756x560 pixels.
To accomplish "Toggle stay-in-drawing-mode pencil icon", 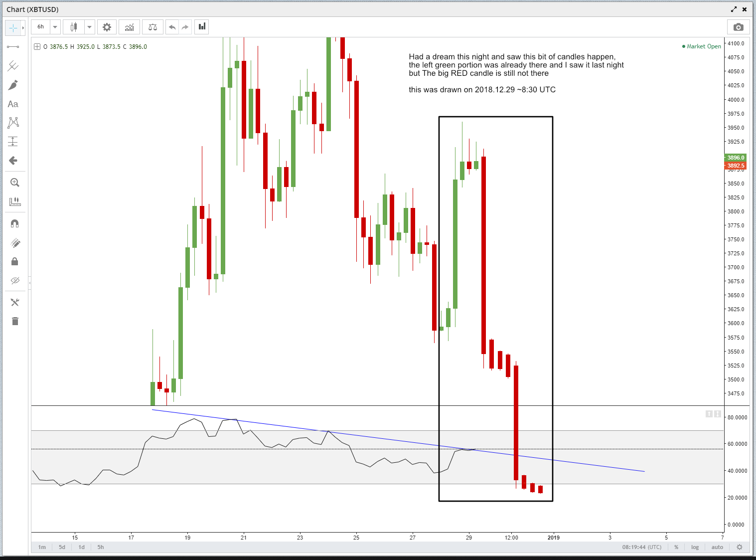I will tap(14, 243).
